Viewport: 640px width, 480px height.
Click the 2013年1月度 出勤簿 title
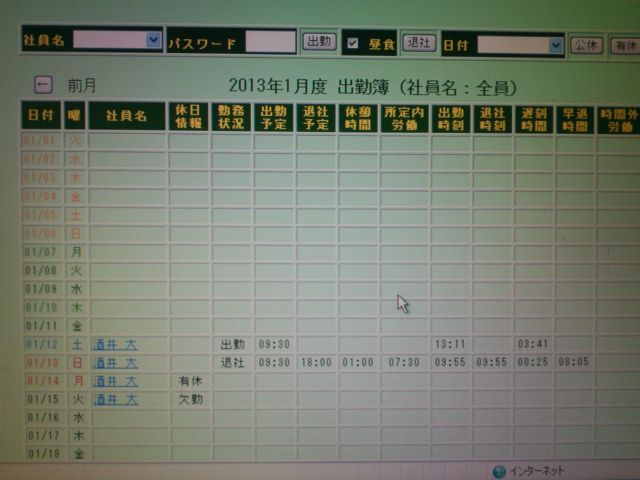(x=372, y=87)
